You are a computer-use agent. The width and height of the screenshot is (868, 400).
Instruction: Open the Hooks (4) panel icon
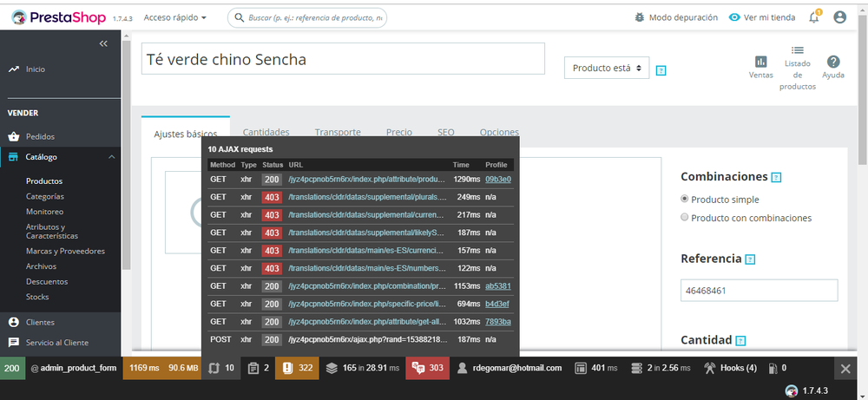[x=730, y=368]
